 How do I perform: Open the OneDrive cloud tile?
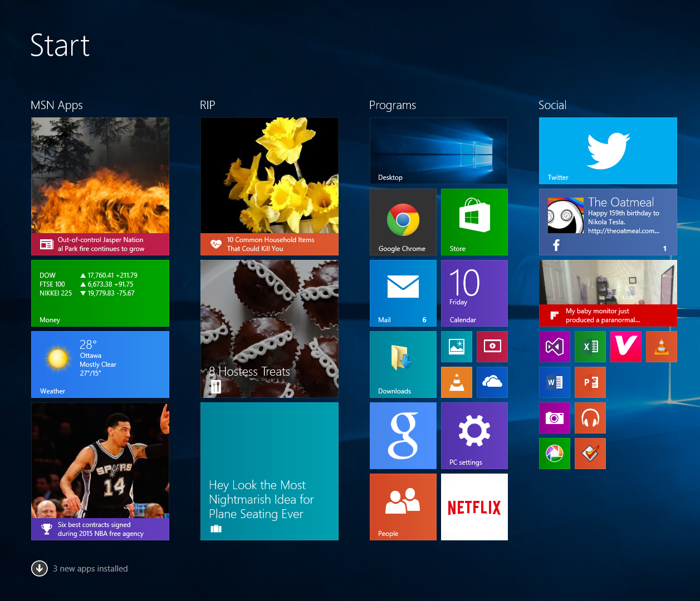point(492,382)
